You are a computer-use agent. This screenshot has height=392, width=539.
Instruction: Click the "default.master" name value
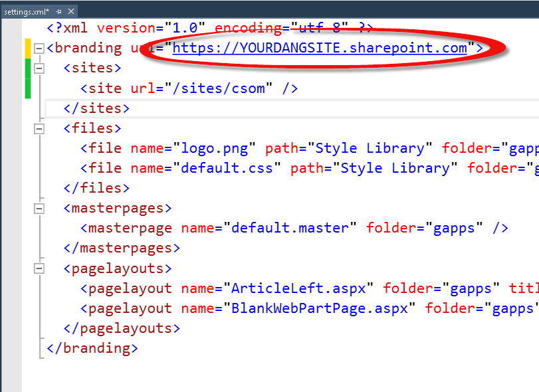click(290, 228)
